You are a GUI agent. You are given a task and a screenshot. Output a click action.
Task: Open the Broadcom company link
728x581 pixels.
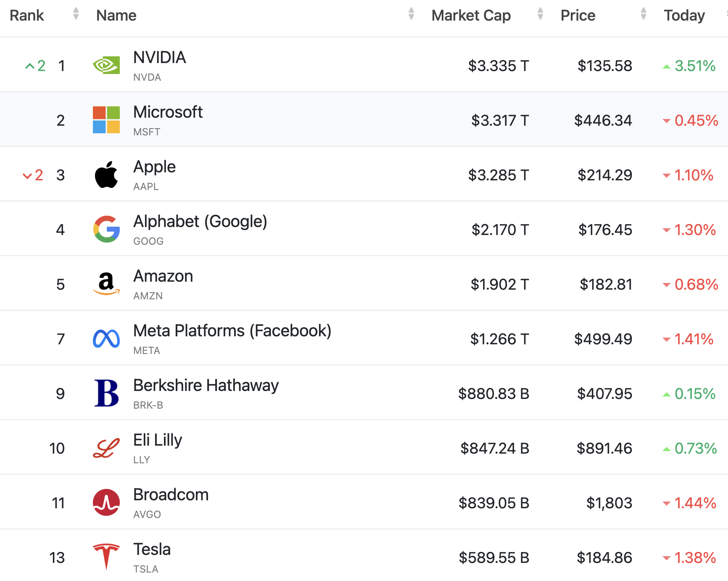(x=171, y=495)
